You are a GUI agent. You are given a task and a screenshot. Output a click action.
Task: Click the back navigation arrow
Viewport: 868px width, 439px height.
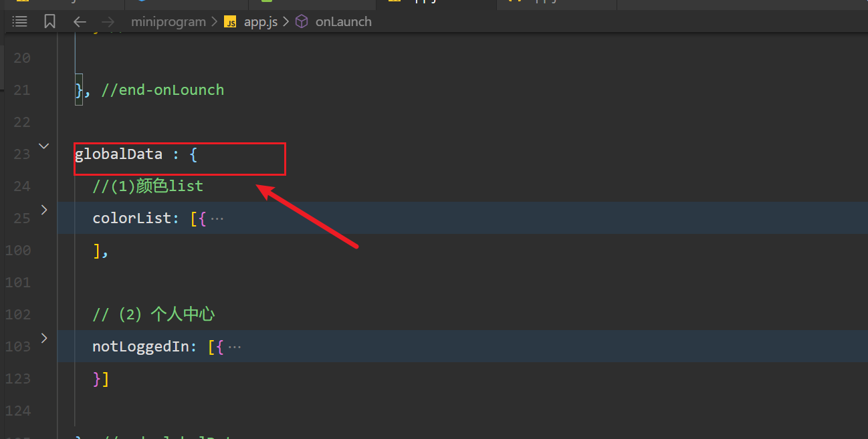pos(80,21)
